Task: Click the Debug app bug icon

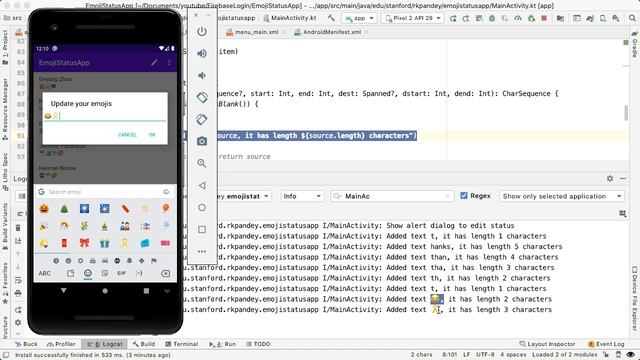Action: [492, 18]
